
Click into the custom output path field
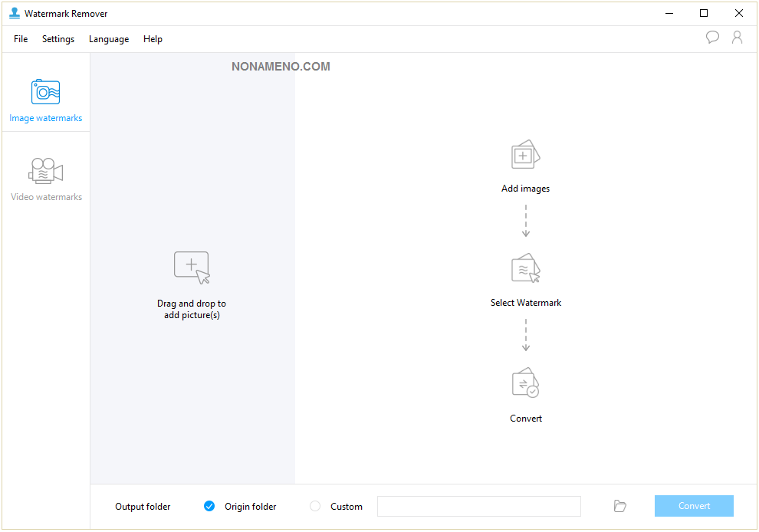478,506
